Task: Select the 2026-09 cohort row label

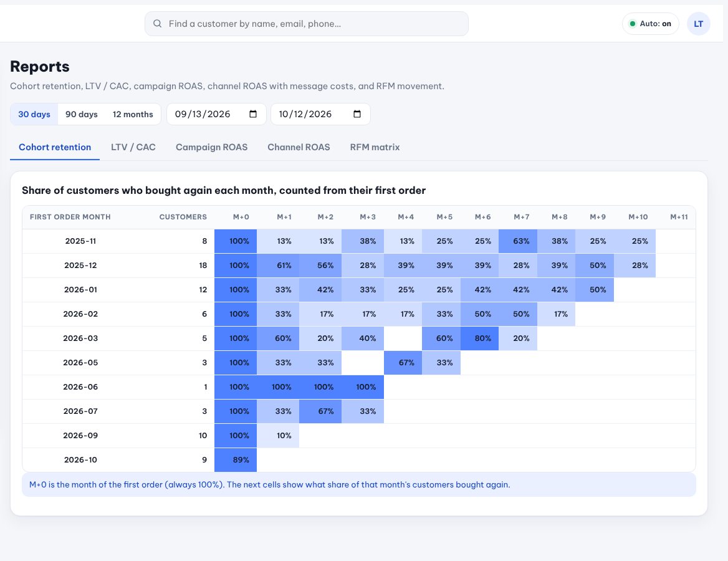Action: (80, 436)
